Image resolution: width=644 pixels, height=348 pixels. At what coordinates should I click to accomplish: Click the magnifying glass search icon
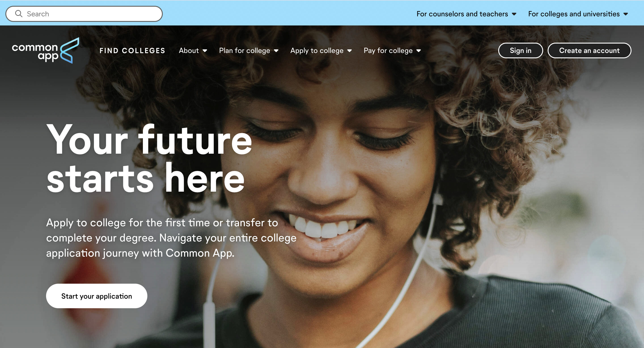coord(19,14)
